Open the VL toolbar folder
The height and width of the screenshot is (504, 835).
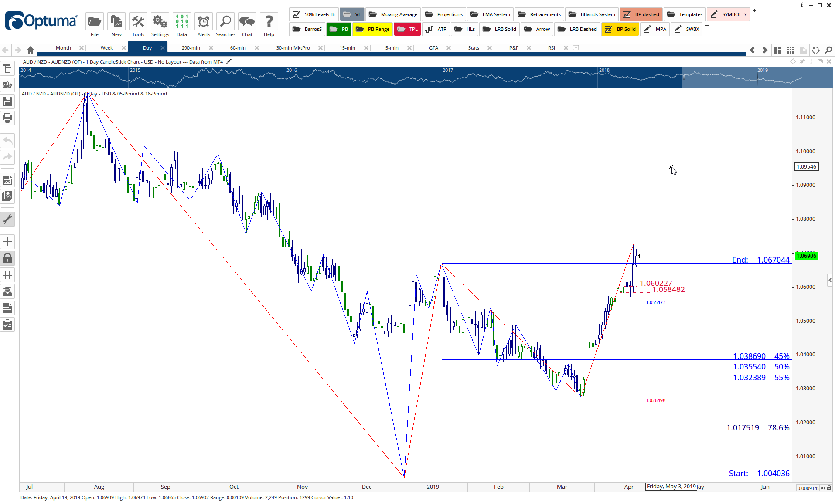pos(352,14)
